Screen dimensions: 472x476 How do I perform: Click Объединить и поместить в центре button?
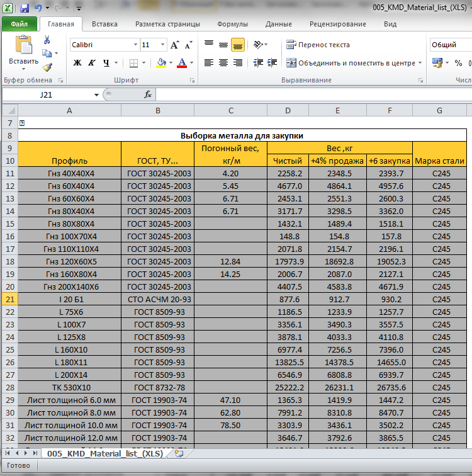click(351, 63)
